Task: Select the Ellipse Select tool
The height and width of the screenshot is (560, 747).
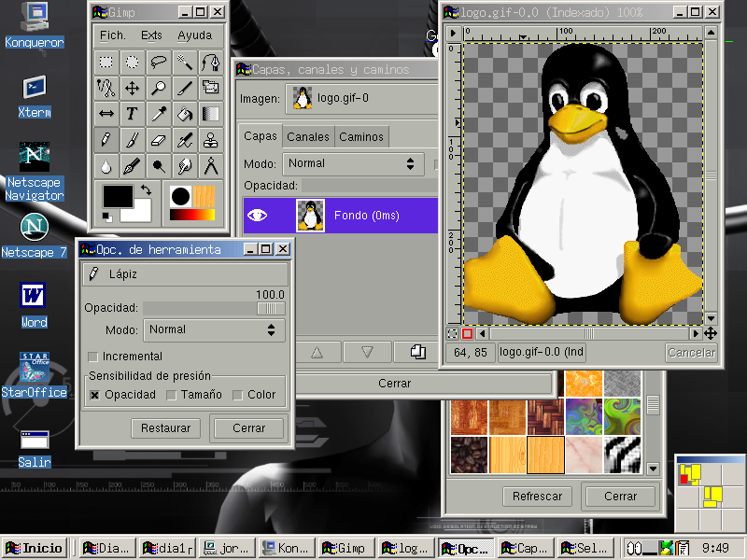Action: [132, 62]
